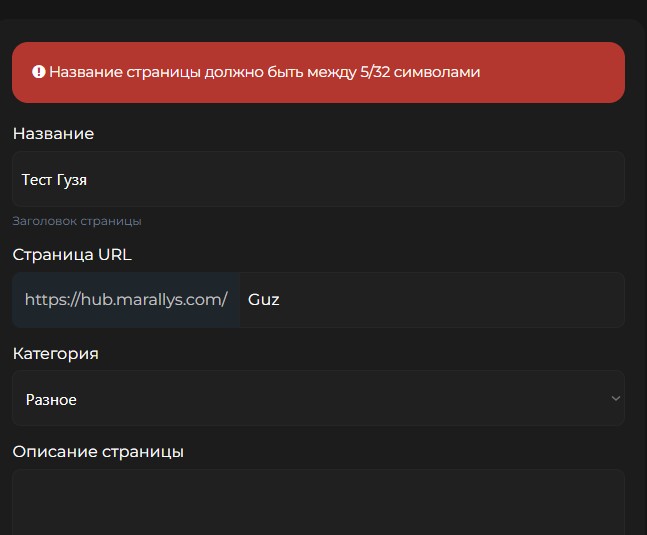This screenshot has width=647, height=535.
Task: Click the Название field label
Action: [x=53, y=134]
